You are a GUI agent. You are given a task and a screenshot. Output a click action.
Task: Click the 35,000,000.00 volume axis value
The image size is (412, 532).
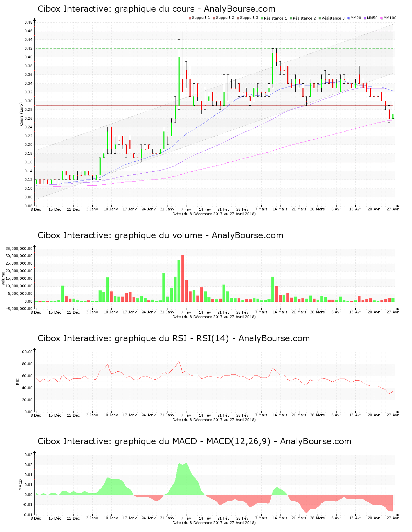19,248
